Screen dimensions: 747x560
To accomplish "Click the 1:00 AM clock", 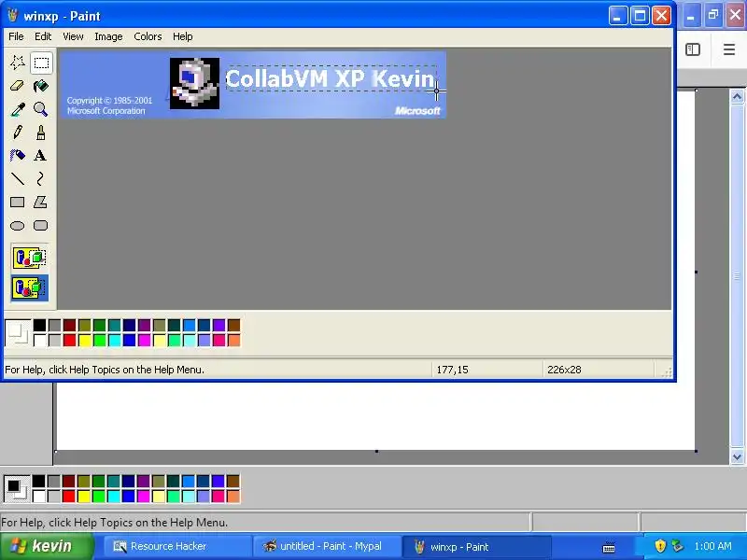I will [x=712, y=546].
